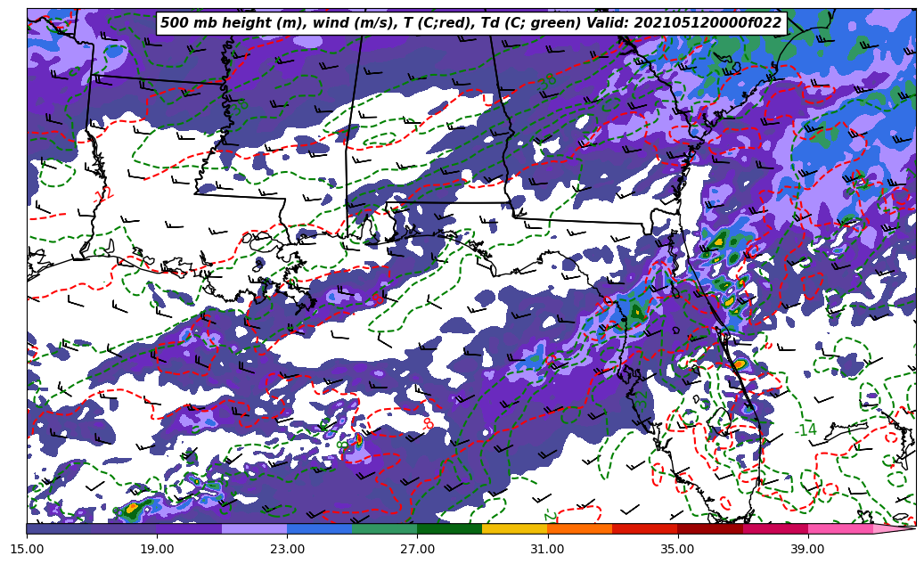Click the red 8 temperature contour label

click(x=428, y=424)
